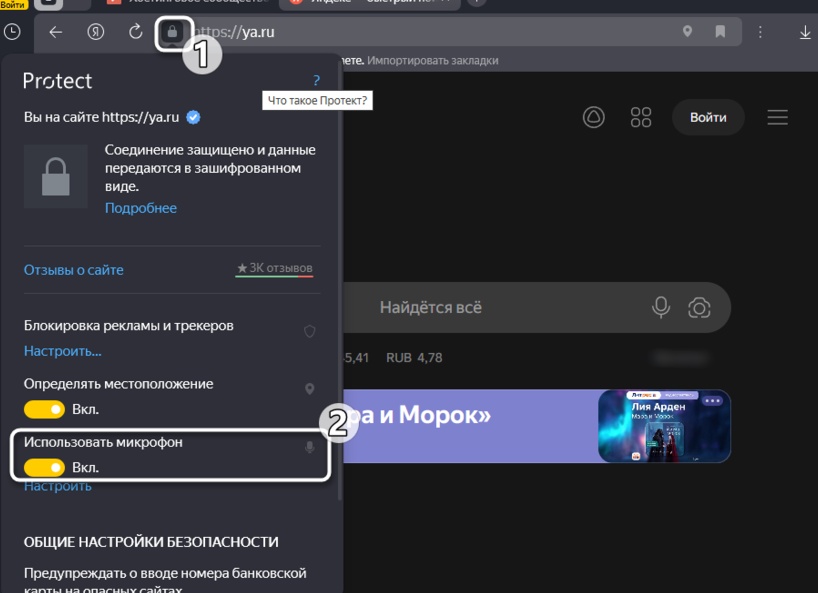The width and height of the screenshot is (818, 593).
Task: Open hamburger menu on Yandex page
Action: coord(777,117)
